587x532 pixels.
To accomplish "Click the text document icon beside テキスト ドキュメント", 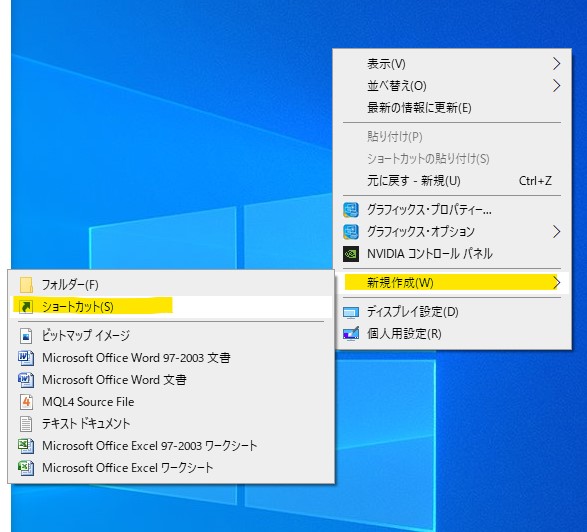I will (26, 424).
